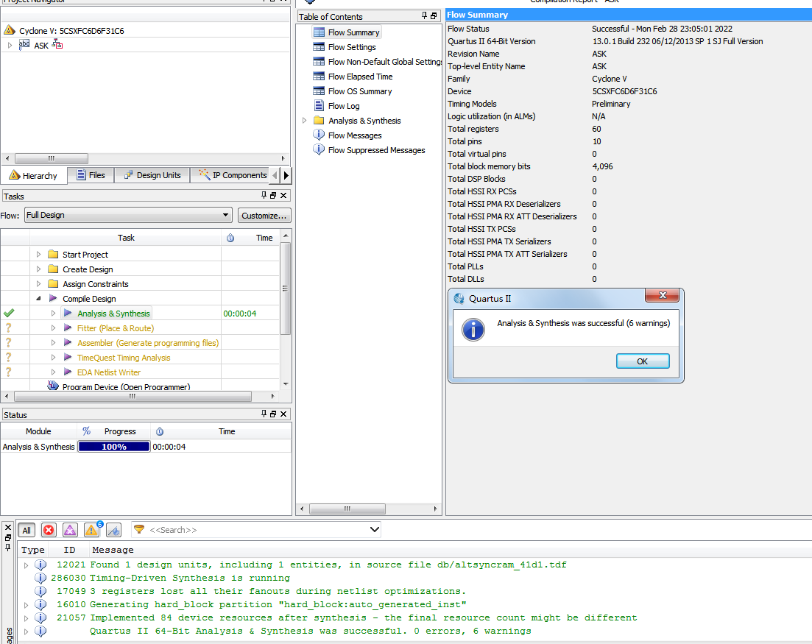
Task: Run Fitter (Place & Route) task
Action: click(116, 328)
